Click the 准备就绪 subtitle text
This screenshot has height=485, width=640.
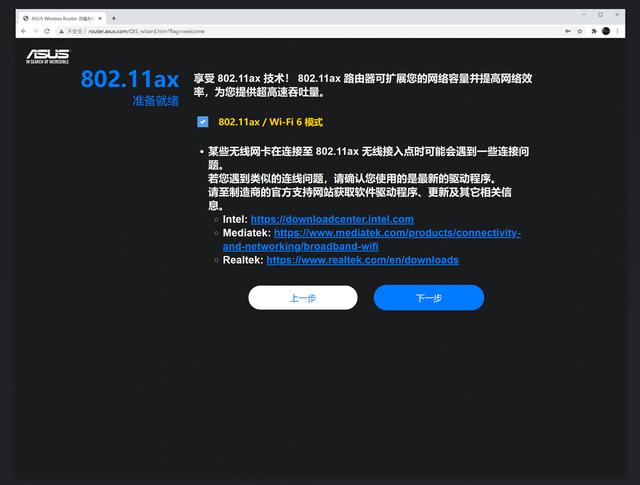(156, 101)
